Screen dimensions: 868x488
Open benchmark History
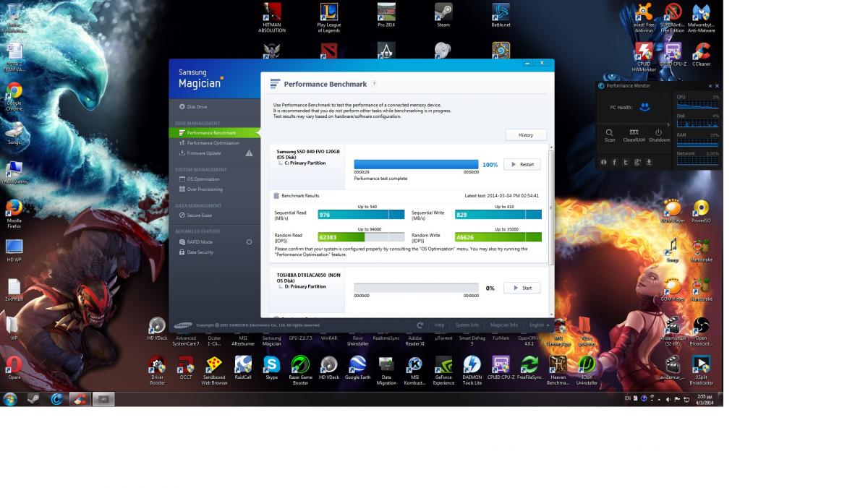tap(526, 135)
